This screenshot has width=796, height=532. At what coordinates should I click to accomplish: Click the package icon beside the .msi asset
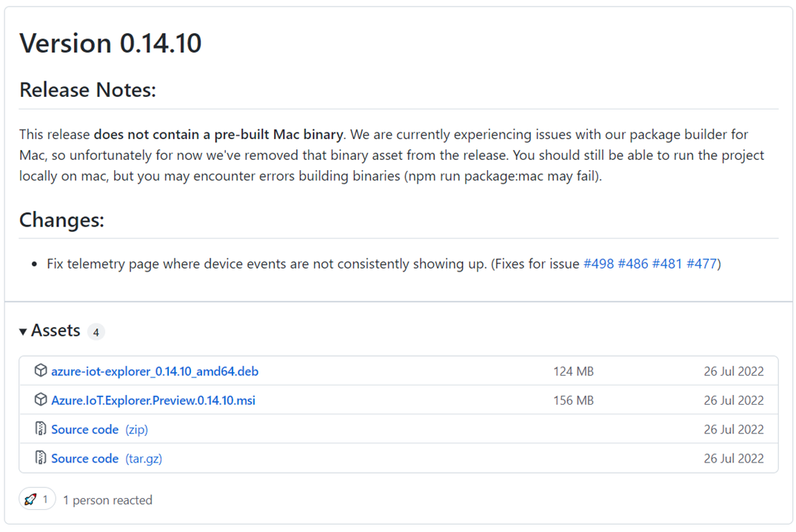pyautogui.click(x=41, y=400)
